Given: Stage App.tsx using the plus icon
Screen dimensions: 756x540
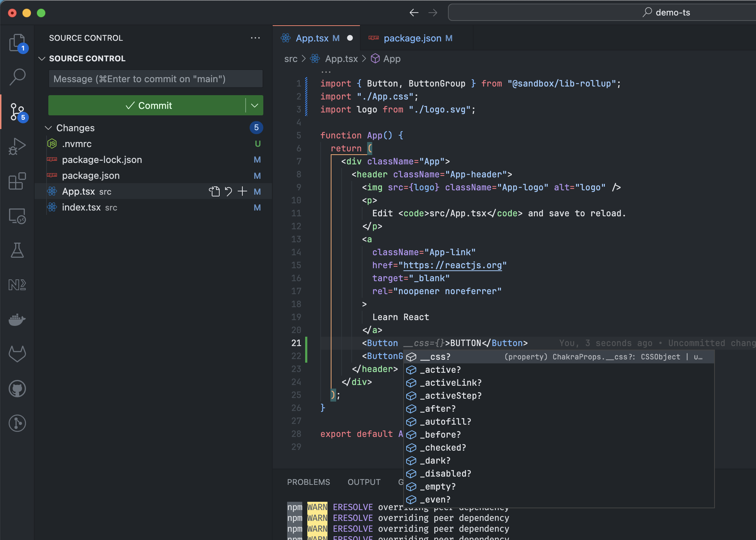Looking at the screenshot, I should (242, 191).
